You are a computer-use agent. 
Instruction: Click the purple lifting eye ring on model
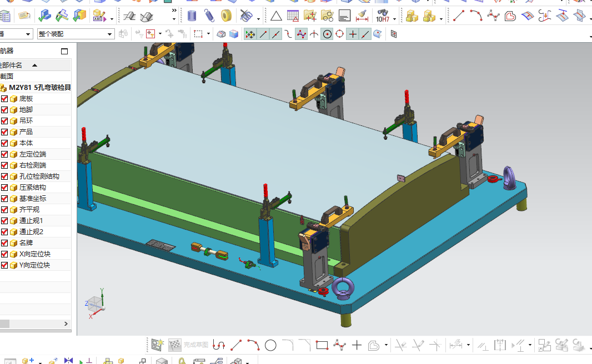pyautogui.click(x=343, y=289)
